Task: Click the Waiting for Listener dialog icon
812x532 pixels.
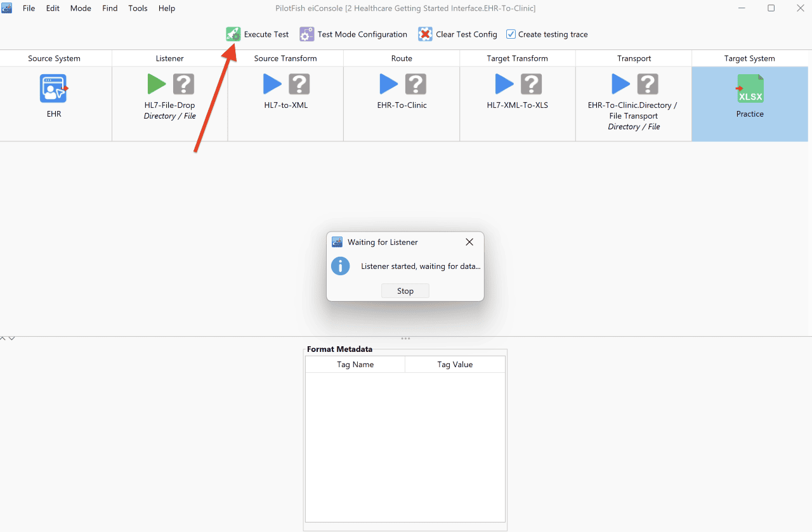Action: pyautogui.click(x=337, y=242)
